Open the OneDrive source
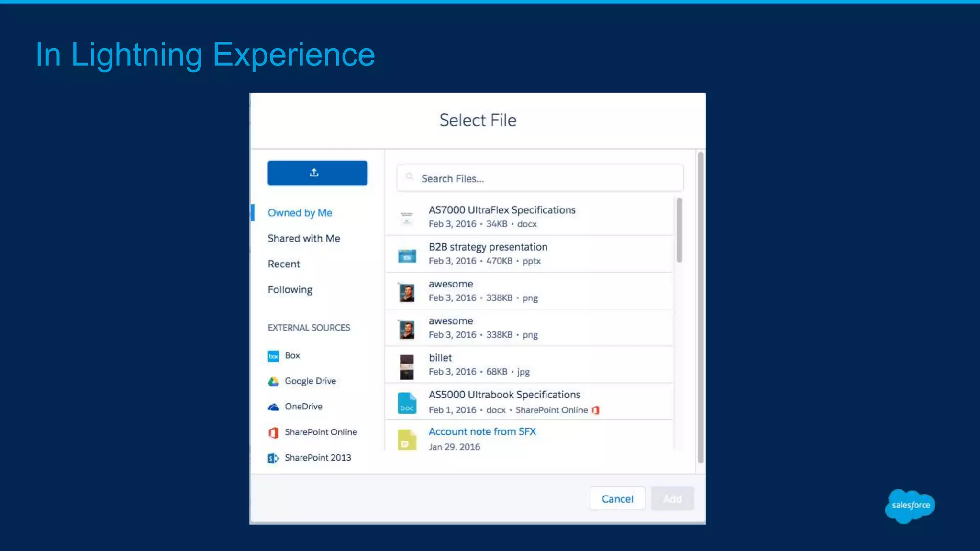 [x=303, y=406]
